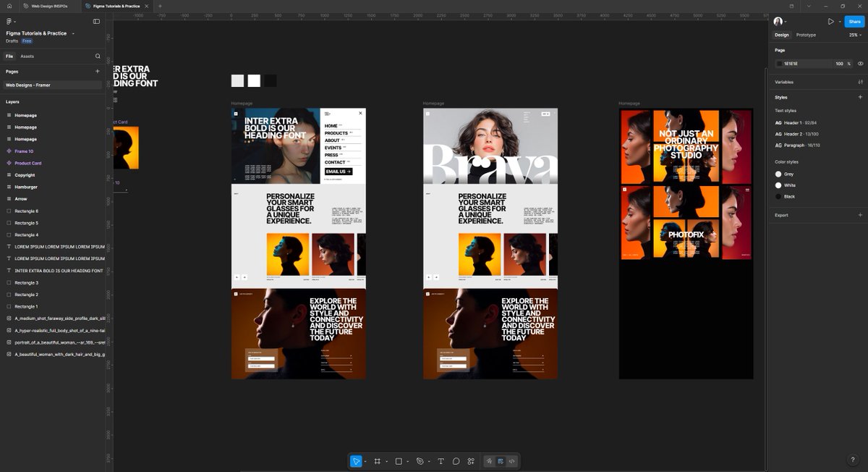This screenshot has width=868, height=472.
Task: Open Move tool options dropdown
Action: [365, 461]
